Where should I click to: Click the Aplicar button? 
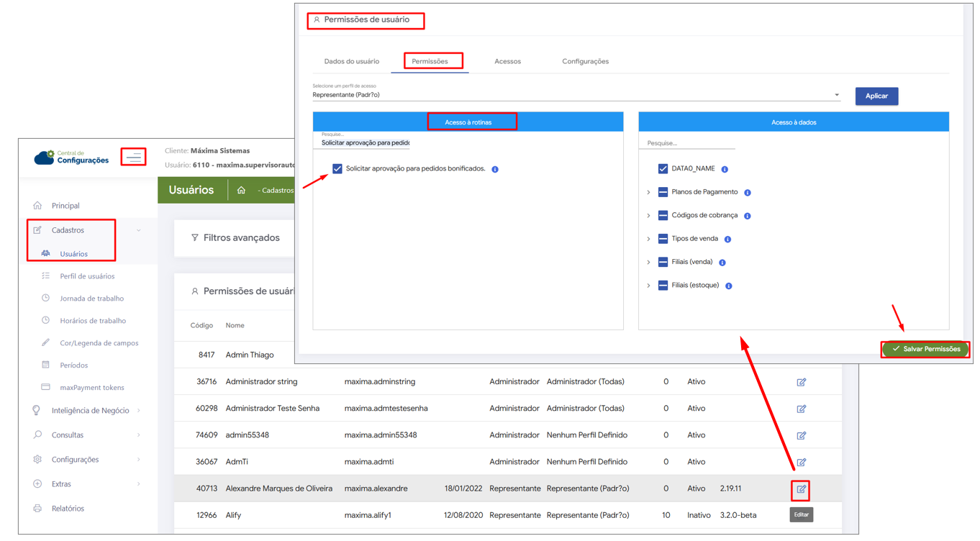[876, 96]
